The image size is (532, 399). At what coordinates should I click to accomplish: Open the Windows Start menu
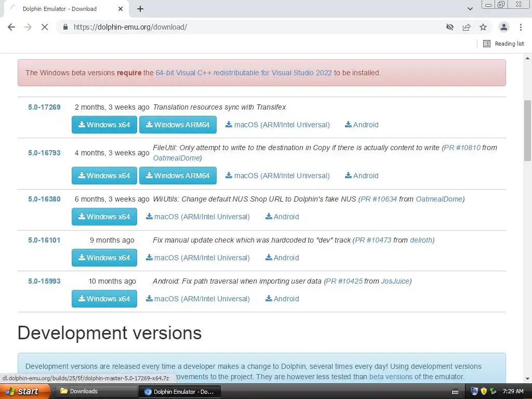(x=25, y=392)
